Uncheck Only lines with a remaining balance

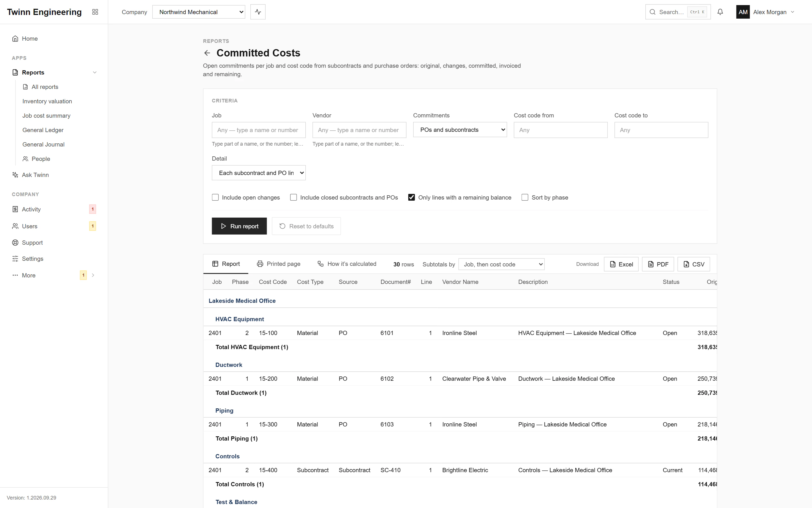411,198
